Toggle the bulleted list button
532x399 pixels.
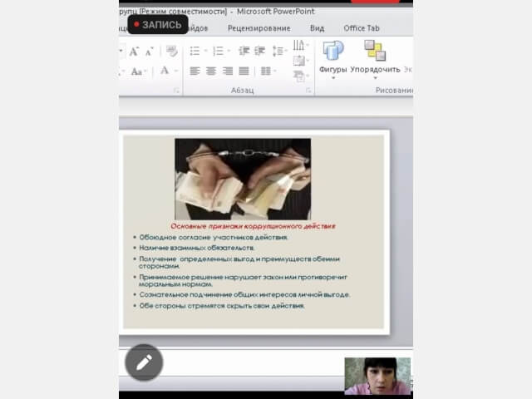pos(195,51)
